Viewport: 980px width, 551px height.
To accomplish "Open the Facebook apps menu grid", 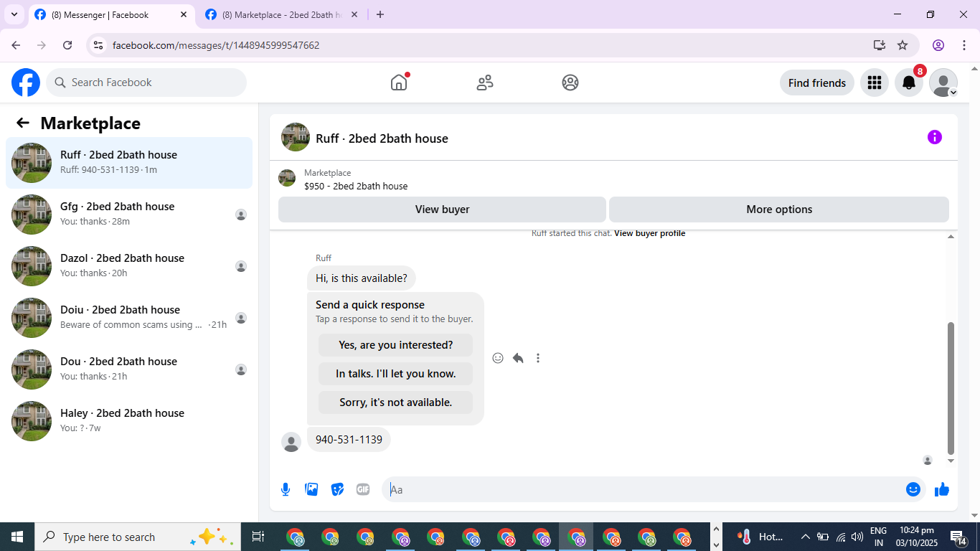I will [x=875, y=83].
